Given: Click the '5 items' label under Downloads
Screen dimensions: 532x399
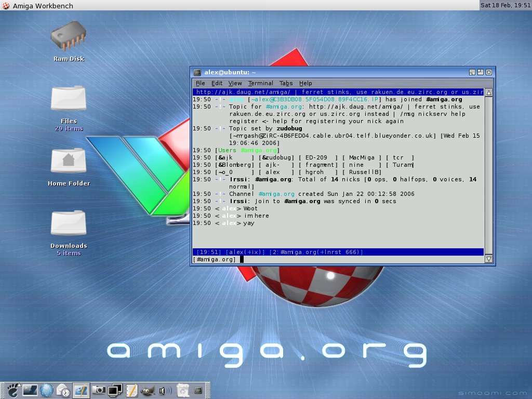Looking at the screenshot, I should point(69,253).
